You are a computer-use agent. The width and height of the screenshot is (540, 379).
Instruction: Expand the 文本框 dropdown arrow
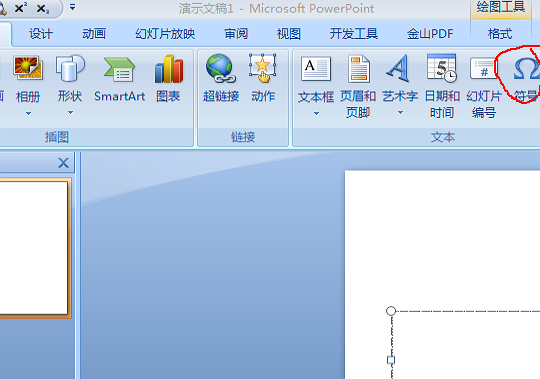tap(316, 113)
